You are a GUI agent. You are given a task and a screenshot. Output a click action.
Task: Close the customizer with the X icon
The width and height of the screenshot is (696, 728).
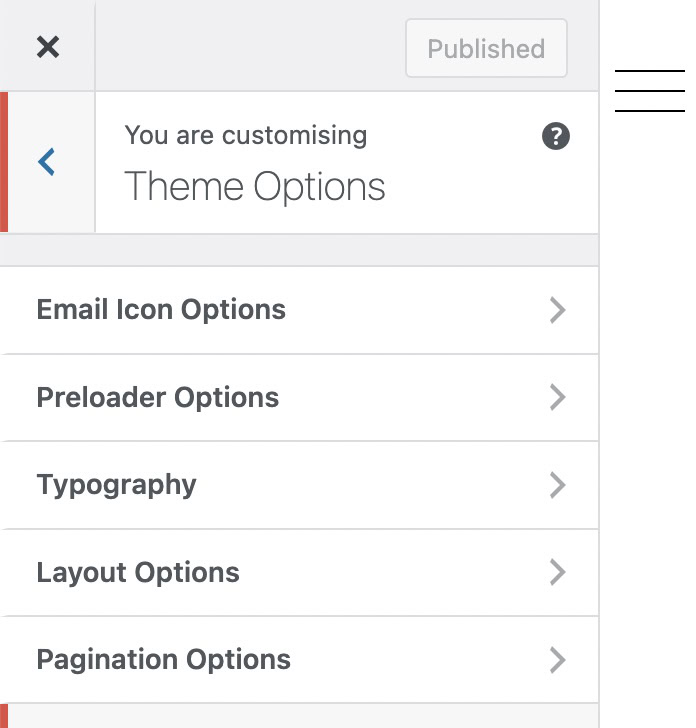coord(47,47)
